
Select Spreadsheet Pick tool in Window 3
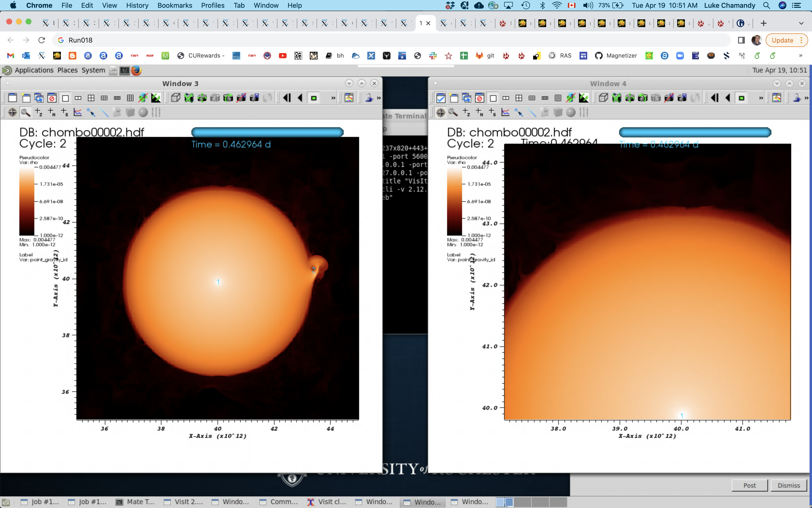pos(65,112)
